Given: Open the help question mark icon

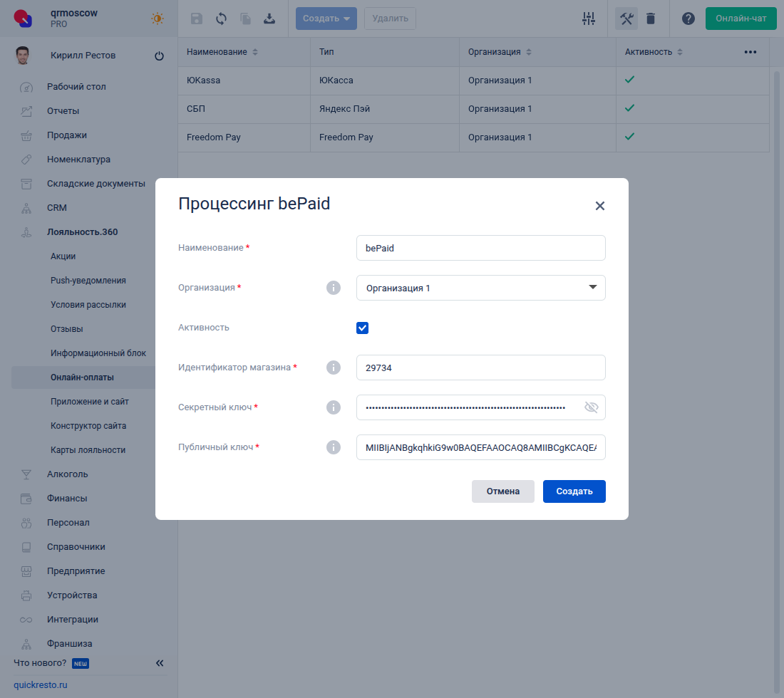Looking at the screenshot, I should 688,19.
